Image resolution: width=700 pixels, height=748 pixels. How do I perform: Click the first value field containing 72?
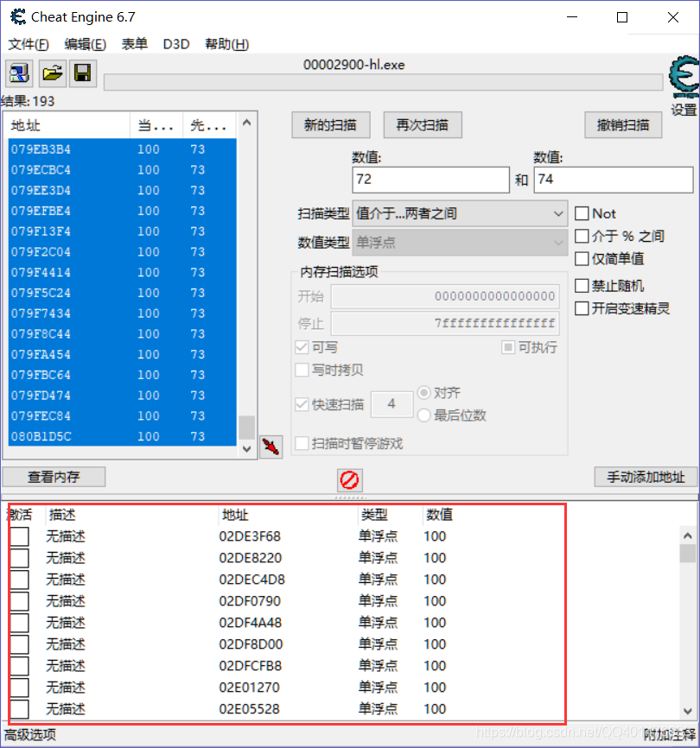[431, 180]
